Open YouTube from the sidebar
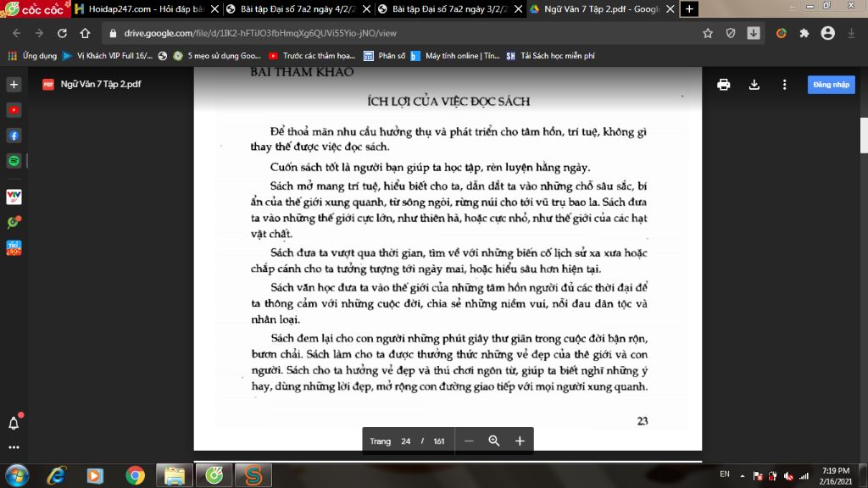The width and height of the screenshot is (868, 488). click(x=14, y=110)
